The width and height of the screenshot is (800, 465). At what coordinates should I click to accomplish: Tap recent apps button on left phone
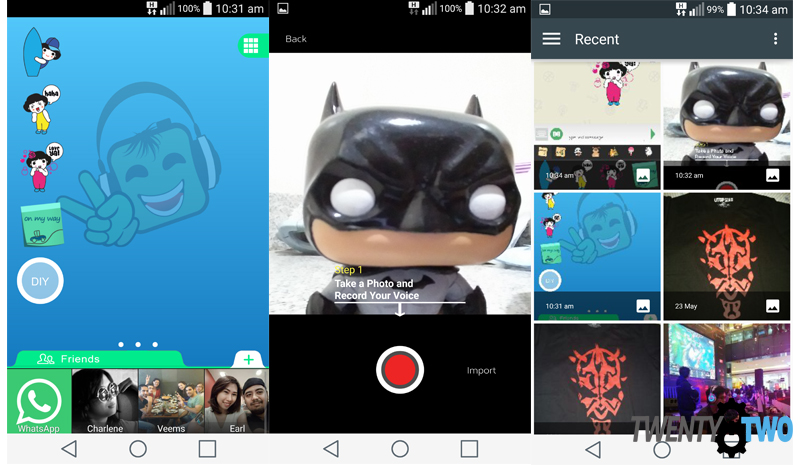[207, 449]
